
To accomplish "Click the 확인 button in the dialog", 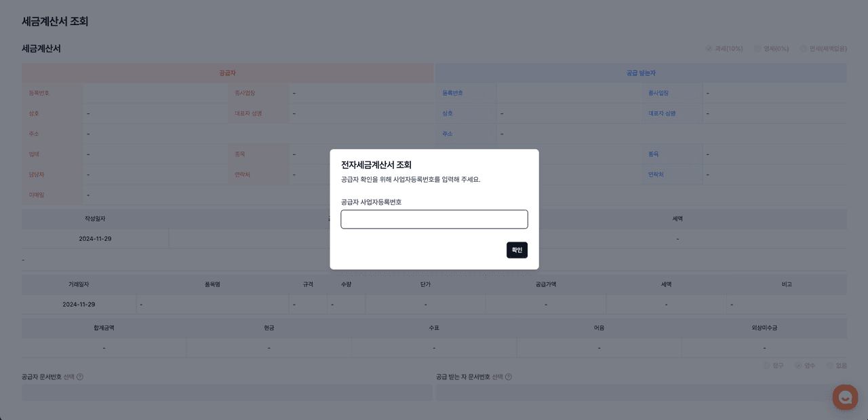I will coord(517,250).
